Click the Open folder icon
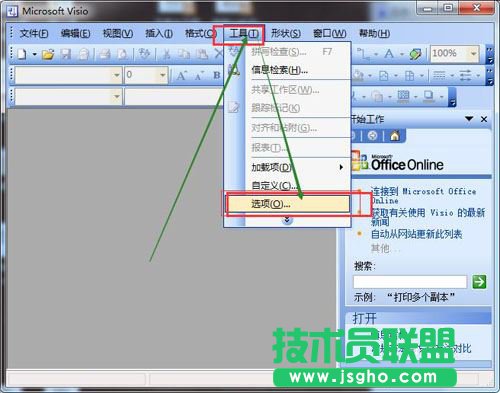The image size is (500, 393). click(x=48, y=54)
